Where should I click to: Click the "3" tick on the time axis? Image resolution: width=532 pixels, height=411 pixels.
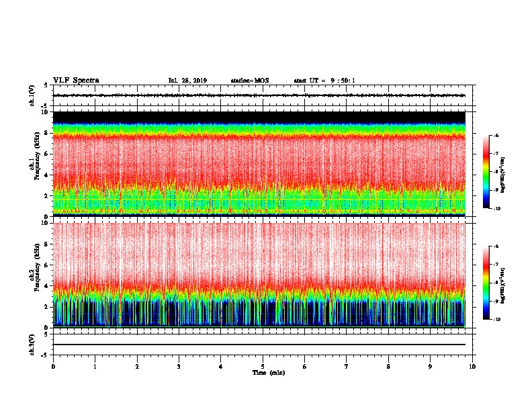click(179, 367)
